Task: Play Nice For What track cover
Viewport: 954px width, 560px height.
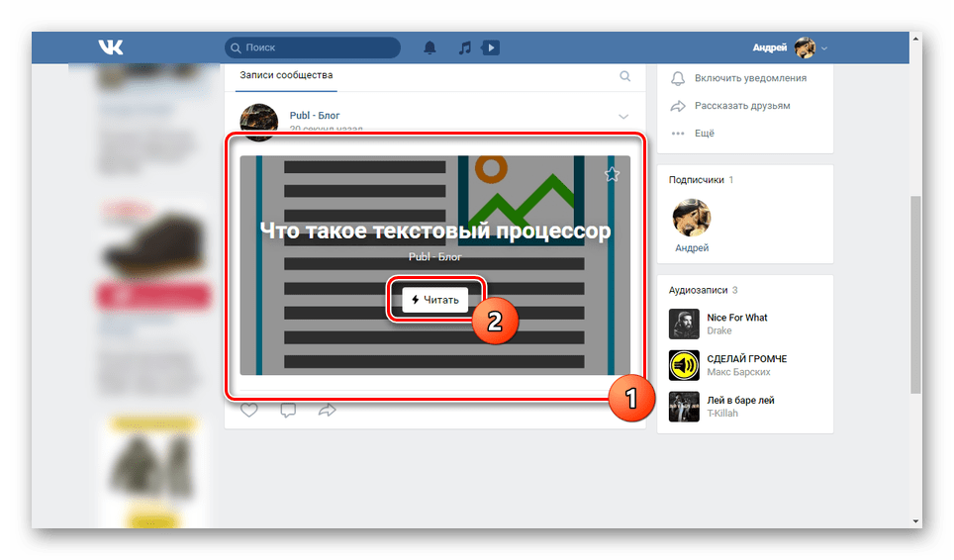Action: (x=684, y=324)
